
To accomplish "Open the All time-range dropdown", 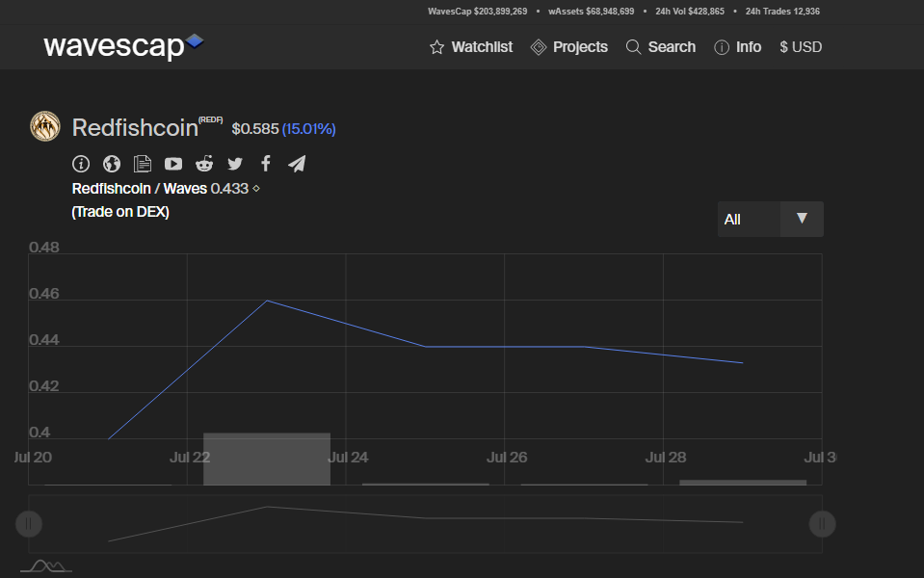I will click(770, 220).
